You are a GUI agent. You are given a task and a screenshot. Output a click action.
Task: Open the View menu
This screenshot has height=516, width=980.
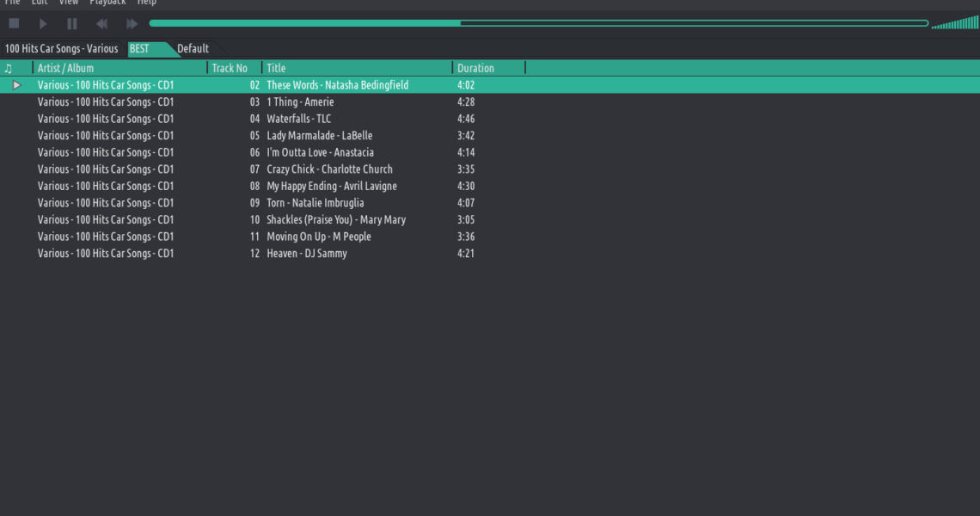click(68, 3)
